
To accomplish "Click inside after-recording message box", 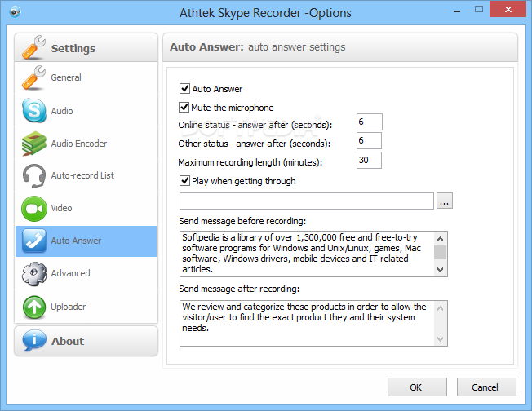I will (x=307, y=323).
